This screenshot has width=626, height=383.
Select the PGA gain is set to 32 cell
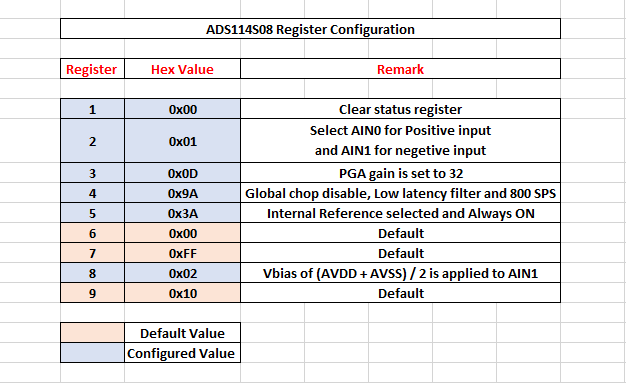click(400, 173)
